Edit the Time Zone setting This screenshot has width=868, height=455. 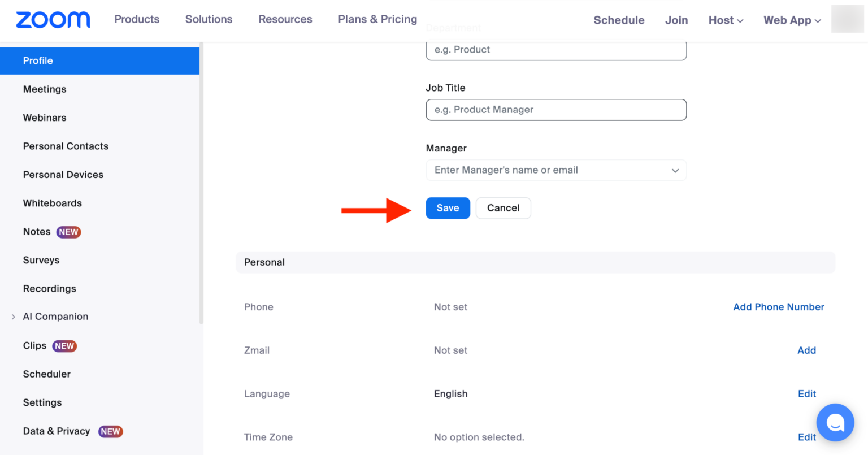coord(806,437)
